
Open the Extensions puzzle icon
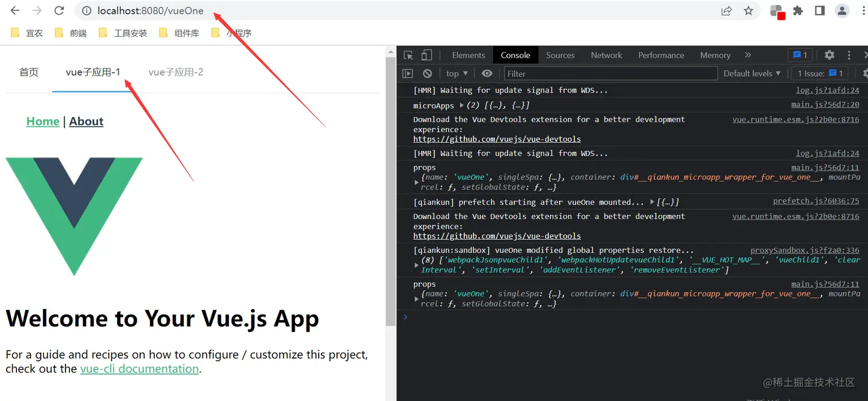(798, 10)
